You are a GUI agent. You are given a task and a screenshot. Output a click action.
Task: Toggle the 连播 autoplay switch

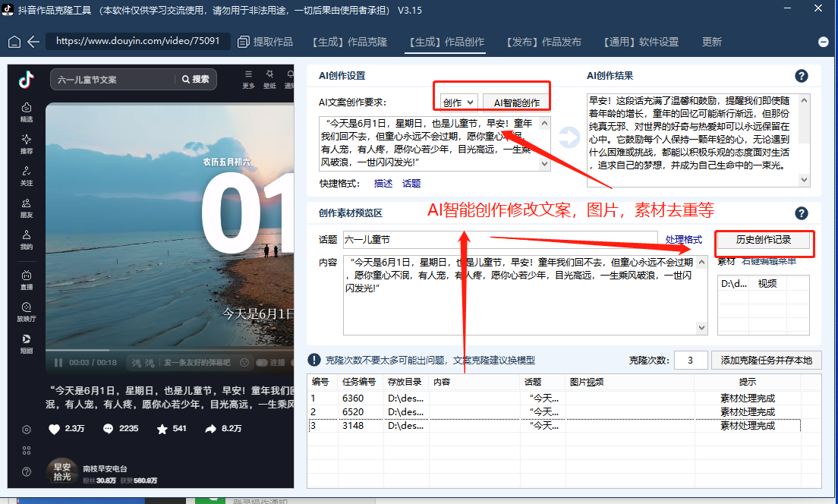[x=263, y=362]
